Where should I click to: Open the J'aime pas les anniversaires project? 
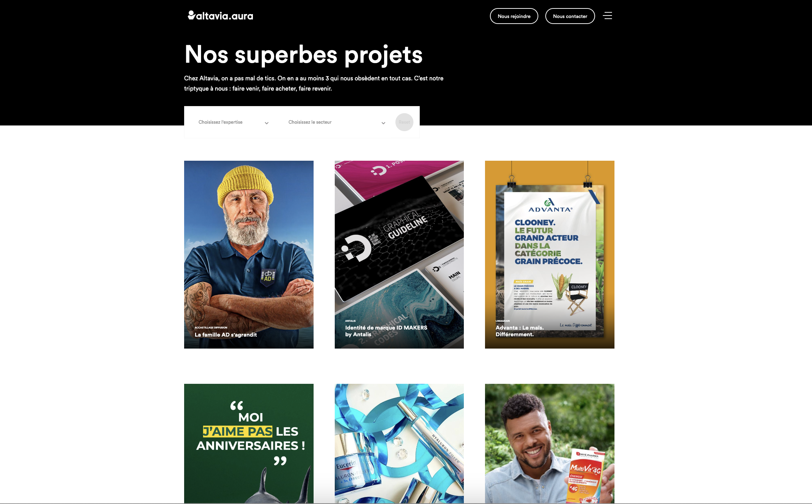pyautogui.click(x=249, y=443)
